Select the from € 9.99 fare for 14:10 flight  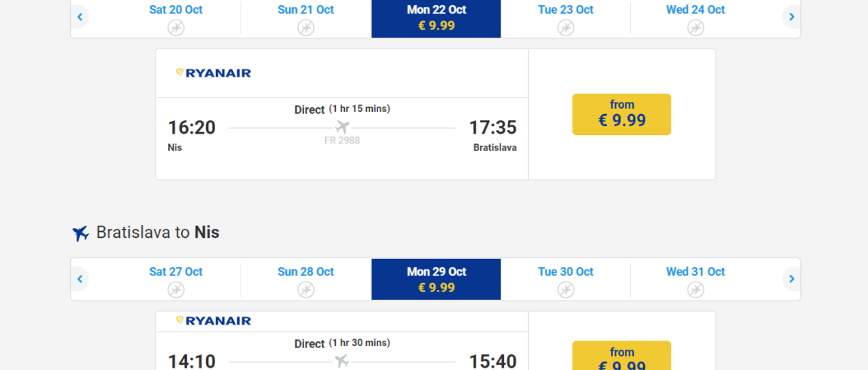tap(622, 356)
